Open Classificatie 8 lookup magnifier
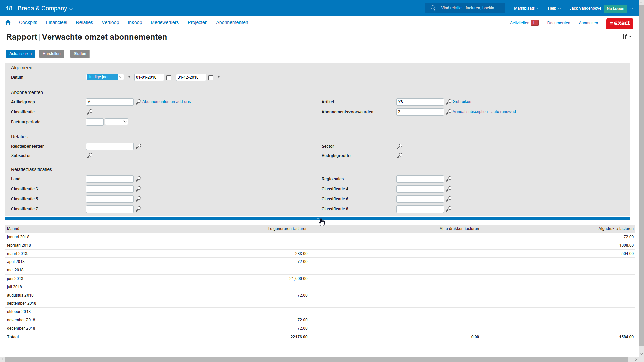Viewport: 644px width, 362px height. pos(449,209)
